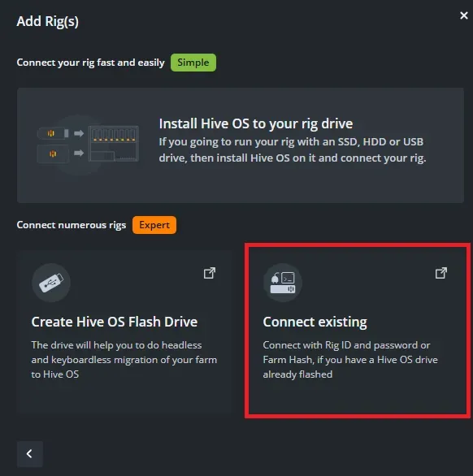Close the Add Rig(s) dialog

click(463, 15)
